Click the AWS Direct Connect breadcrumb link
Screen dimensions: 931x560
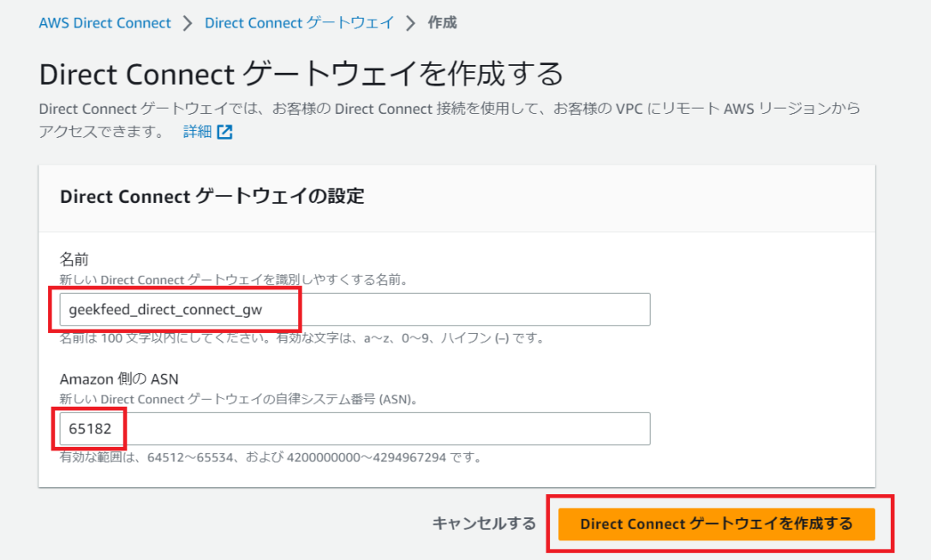(x=104, y=23)
